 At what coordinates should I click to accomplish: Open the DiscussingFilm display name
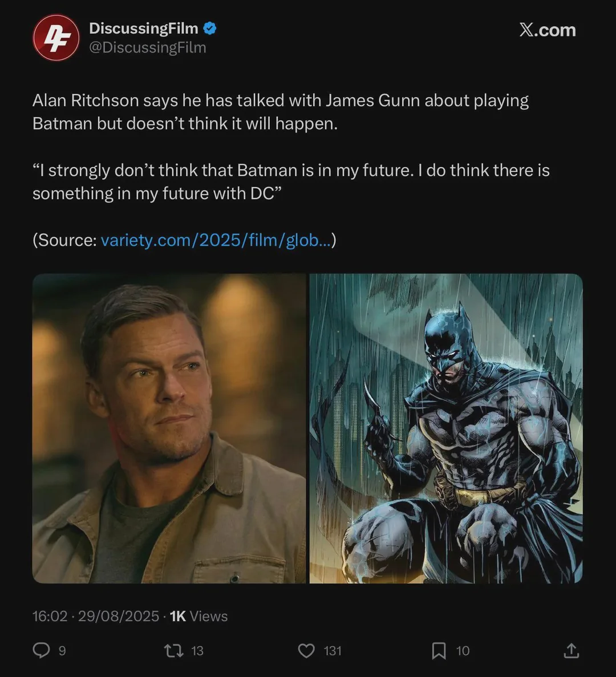143,28
